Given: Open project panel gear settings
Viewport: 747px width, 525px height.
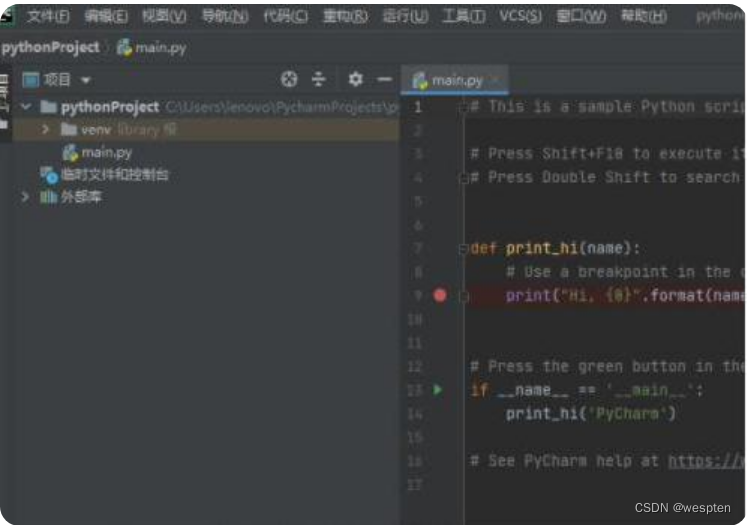Looking at the screenshot, I should tap(355, 79).
